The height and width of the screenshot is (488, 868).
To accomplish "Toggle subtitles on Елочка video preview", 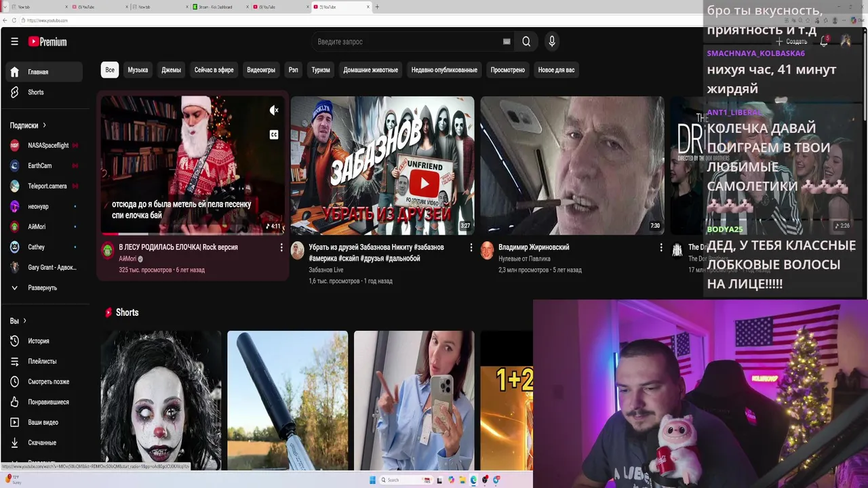I will tap(274, 135).
